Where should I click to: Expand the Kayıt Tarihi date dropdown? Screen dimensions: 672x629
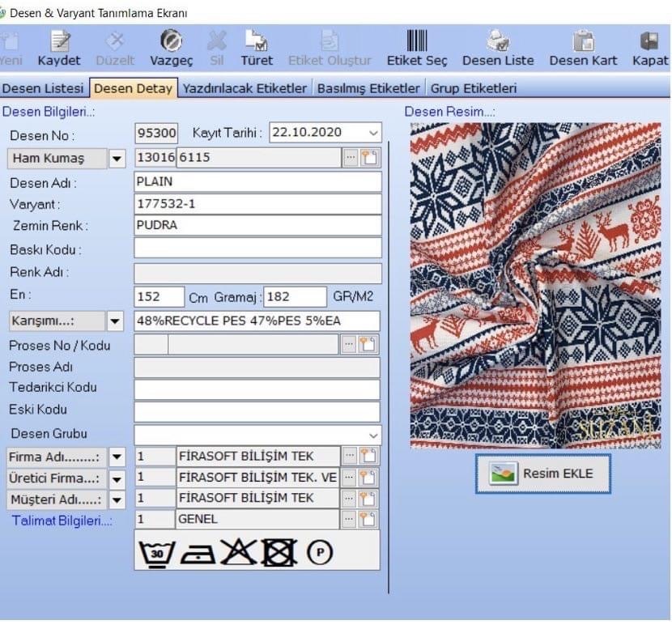tap(372, 133)
